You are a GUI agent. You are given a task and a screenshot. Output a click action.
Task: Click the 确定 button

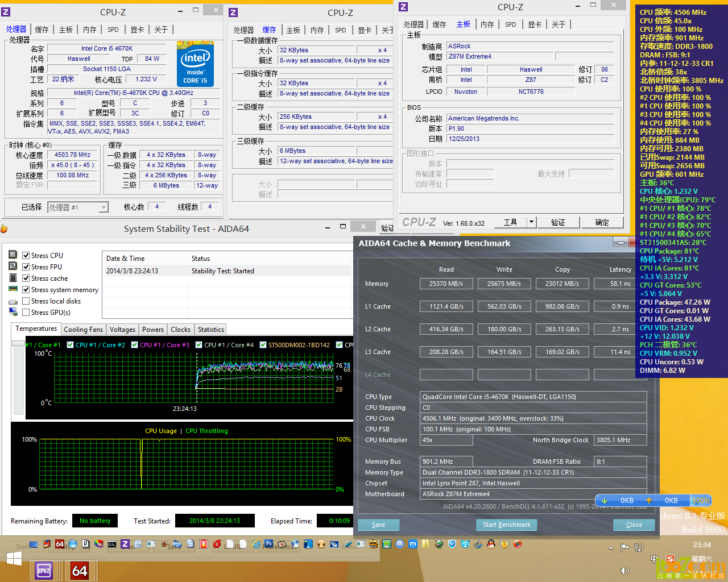[x=602, y=222]
